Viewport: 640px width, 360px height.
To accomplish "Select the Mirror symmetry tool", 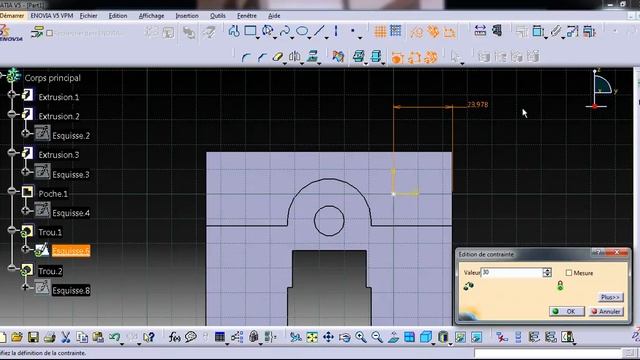I will point(294,57).
